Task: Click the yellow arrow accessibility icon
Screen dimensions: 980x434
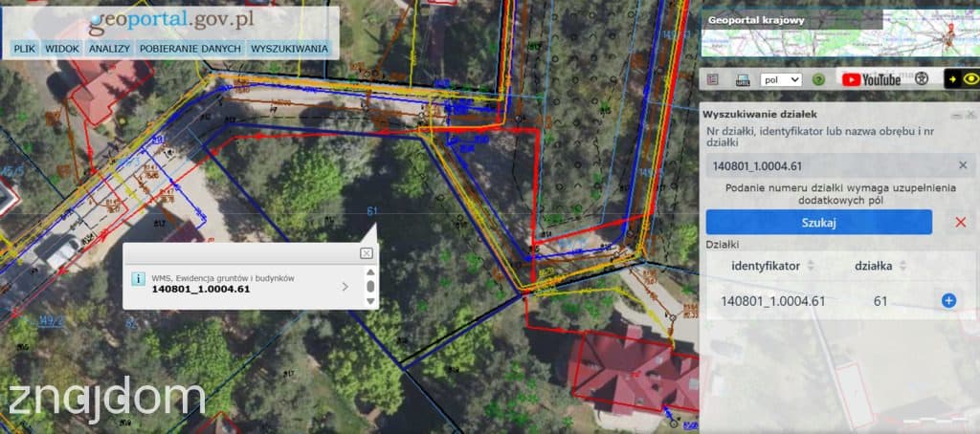Action: click(953, 79)
